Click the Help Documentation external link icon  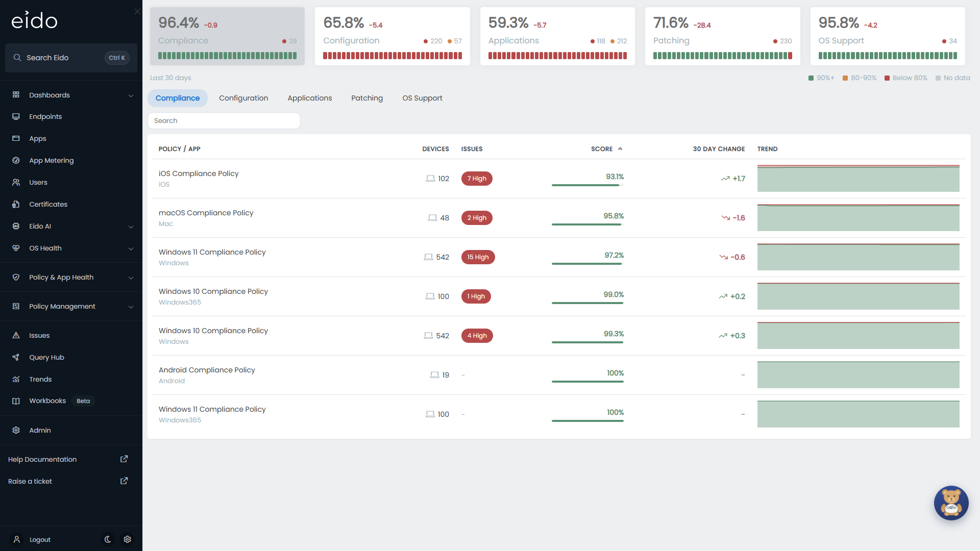pos(124,459)
